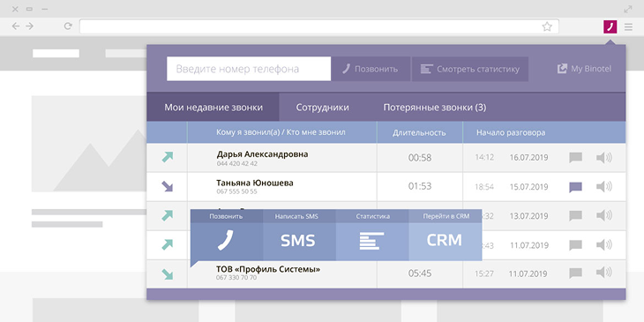Open the My Binotel link
The image size is (644, 322).
(x=584, y=69)
